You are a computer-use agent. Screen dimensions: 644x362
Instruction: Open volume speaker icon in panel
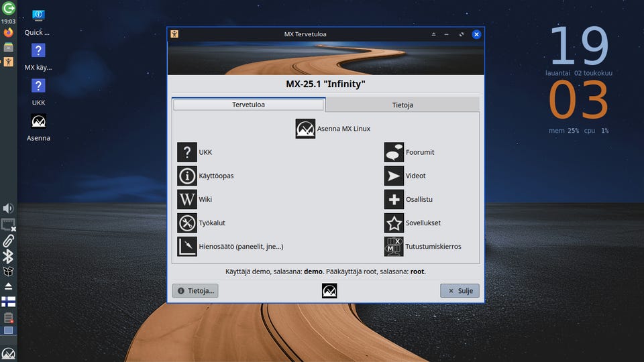[8, 208]
